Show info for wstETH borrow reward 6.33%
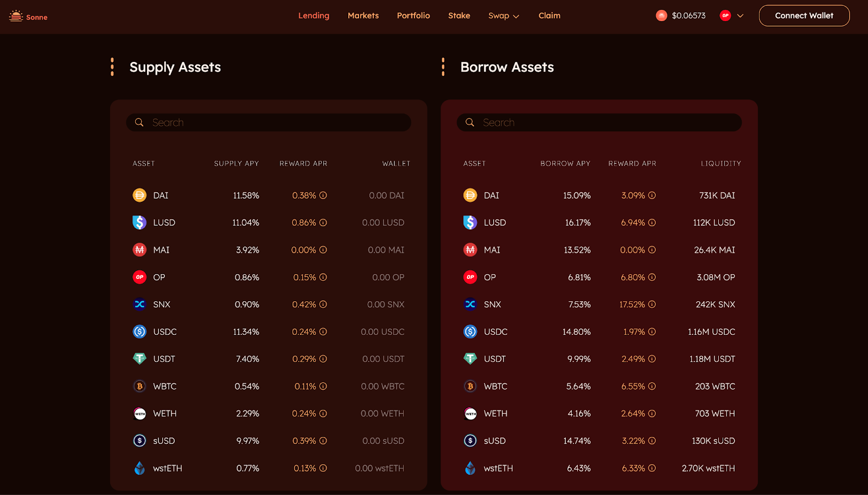Image resolution: width=868 pixels, height=495 pixels. point(652,468)
